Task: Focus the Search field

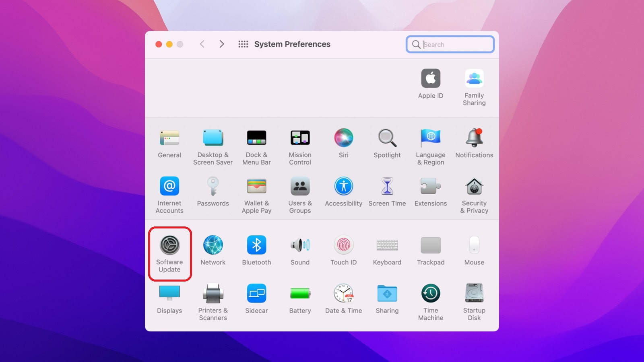Action: point(450,44)
